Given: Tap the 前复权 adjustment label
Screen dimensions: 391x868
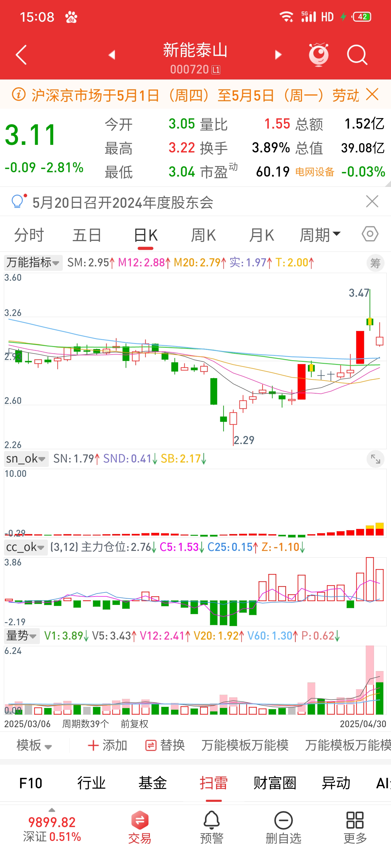Looking at the screenshot, I should 134,724.
